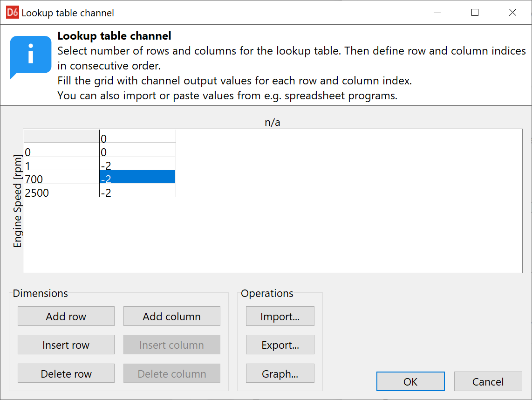Click the D6 application icon in the title bar
This screenshot has width=532, height=400.
pyautogui.click(x=13, y=13)
